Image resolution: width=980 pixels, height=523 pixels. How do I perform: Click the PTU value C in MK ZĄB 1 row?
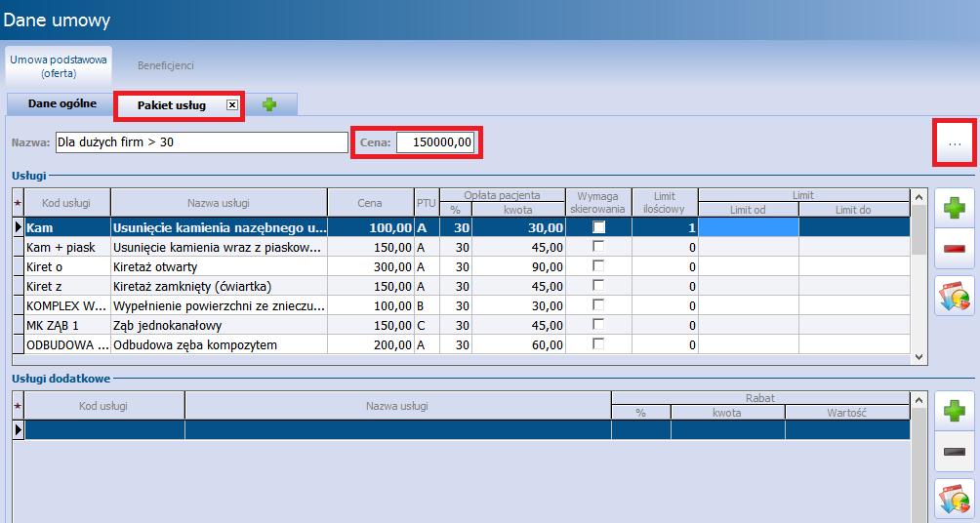(x=427, y=325)
